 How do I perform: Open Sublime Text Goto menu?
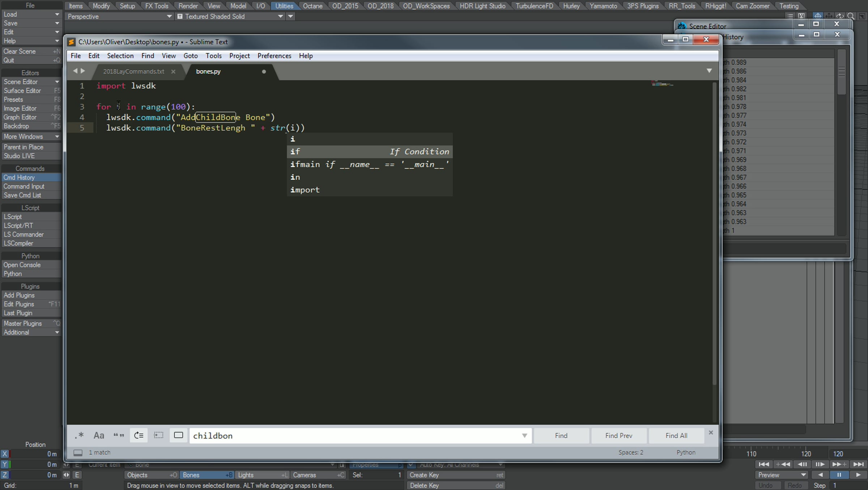190,56
